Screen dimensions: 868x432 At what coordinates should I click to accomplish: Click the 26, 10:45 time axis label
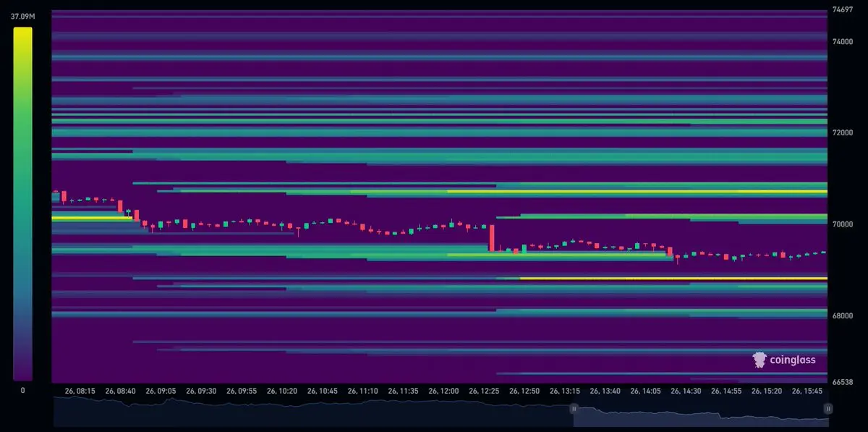pos(323,391)
